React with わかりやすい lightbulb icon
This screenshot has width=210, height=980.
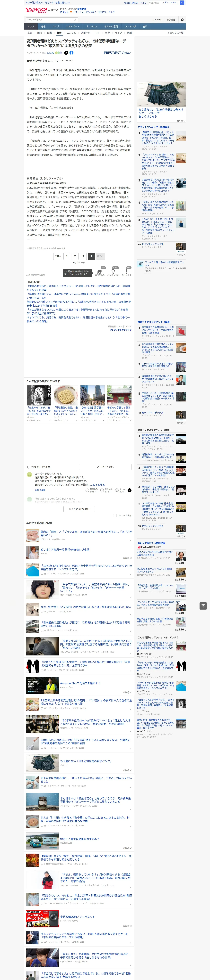pos(113,272)
